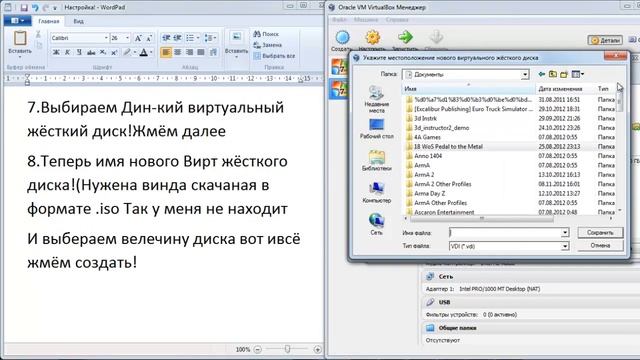Click the Copy icon below the scissors
This screenshot has height=360, width=640.
(39, 45)
